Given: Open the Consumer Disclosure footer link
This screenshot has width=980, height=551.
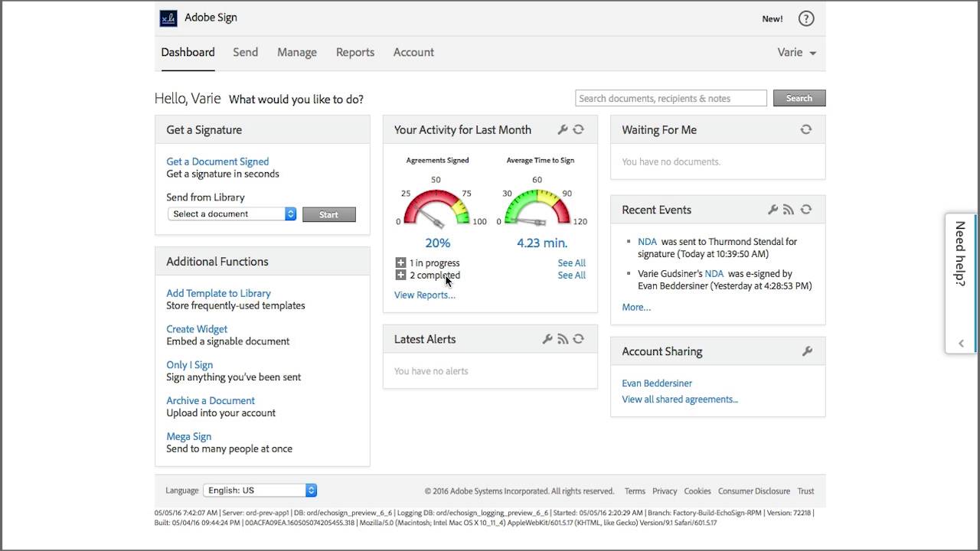Looking at the screenshot, I should (x=754, y=491).
